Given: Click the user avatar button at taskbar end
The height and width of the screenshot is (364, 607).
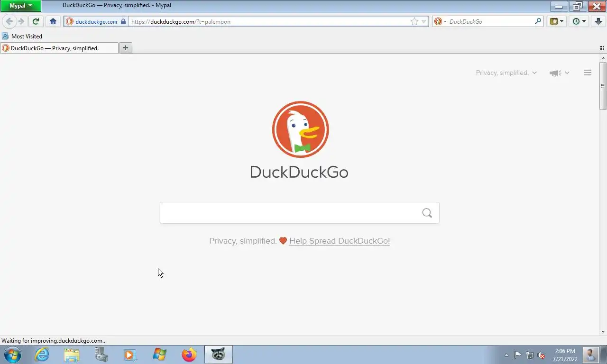Looking at the screenshot, I should pyautogui.click(x=591, y=355).
